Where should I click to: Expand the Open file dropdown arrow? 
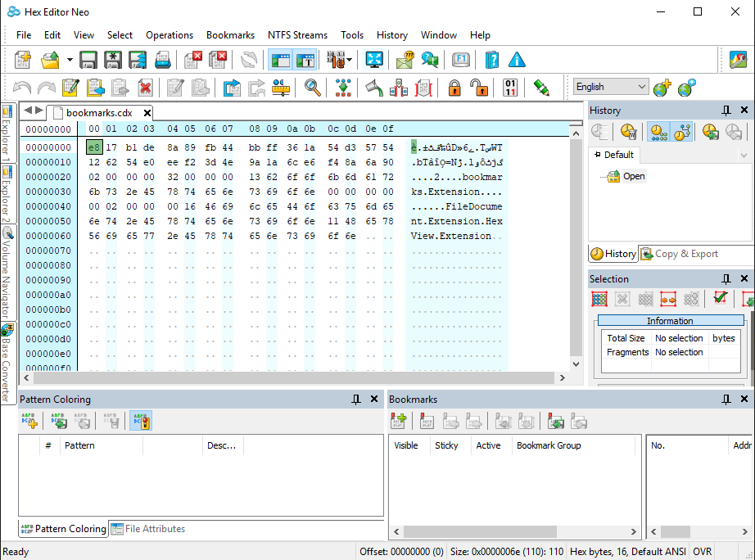click(70, 60)
